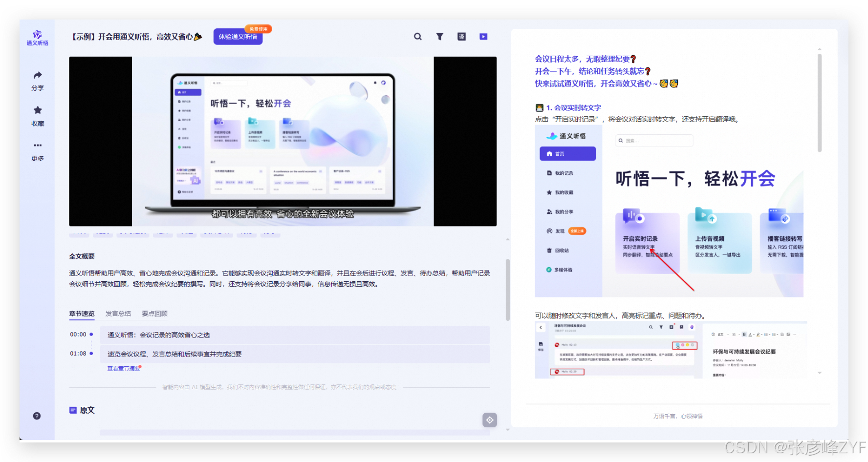
Task: Click the text 开会一下午，结论和任务转头就忘
Action: point(589,71)
